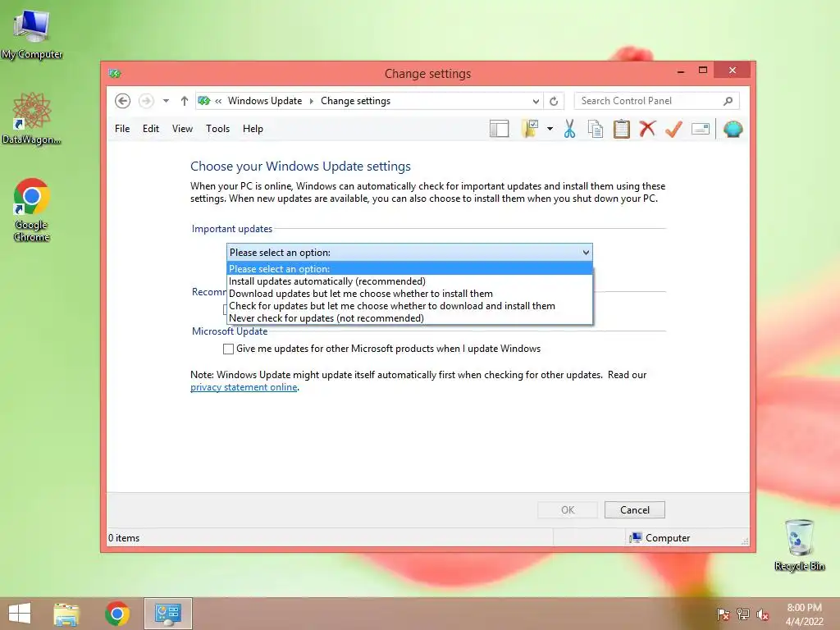The height and width of the screenshot is (630, 840).
Task: Collapse the Important updates combo box arrow
Action: click(586, 253)
